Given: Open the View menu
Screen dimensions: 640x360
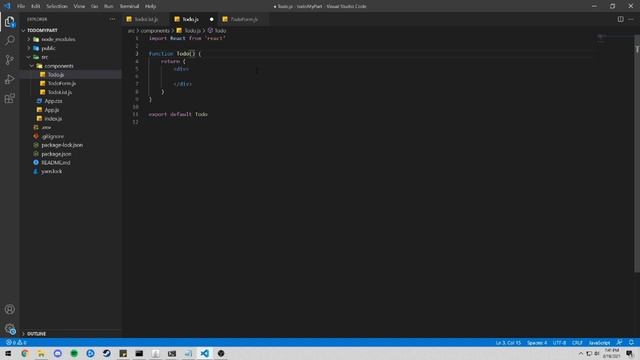Looking at the screenshot, I should (x=79, y=6).
